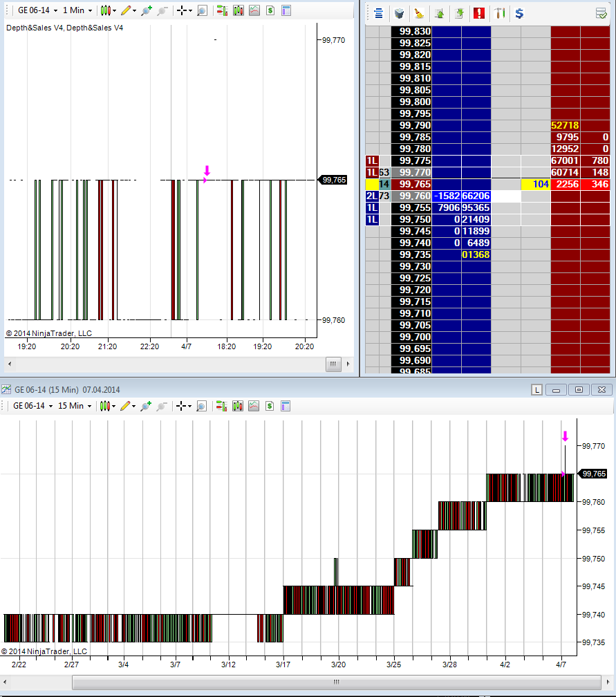Image resolution: width=616 pixels, height=697 pixels.
Task: Click the right scroll arrow of 15 Min chart
Action: 608,682
